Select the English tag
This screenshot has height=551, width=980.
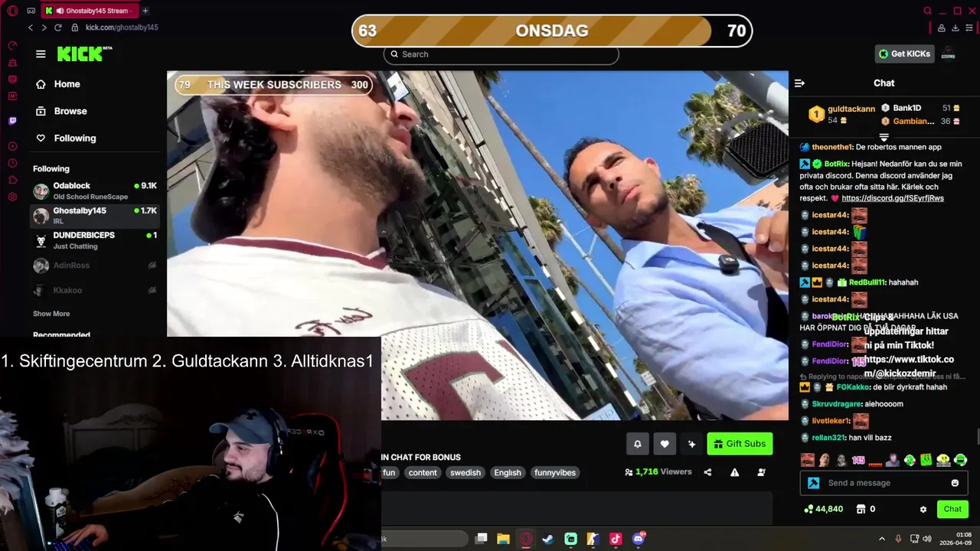coord(508,472)
